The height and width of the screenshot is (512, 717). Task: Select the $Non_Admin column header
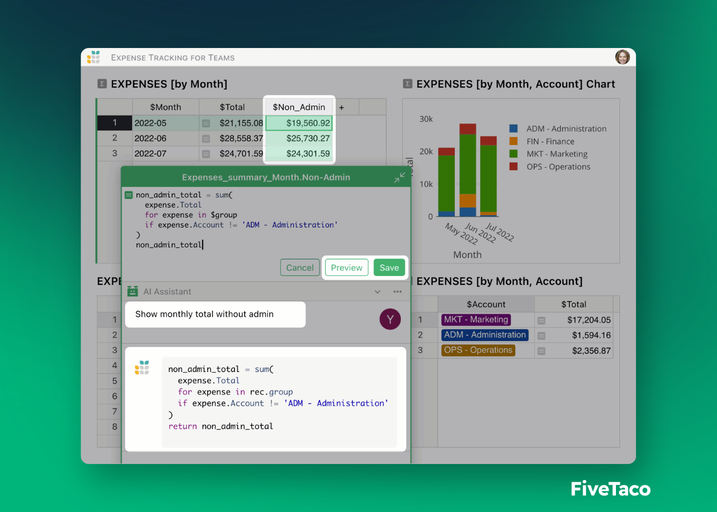coord(299,107)
